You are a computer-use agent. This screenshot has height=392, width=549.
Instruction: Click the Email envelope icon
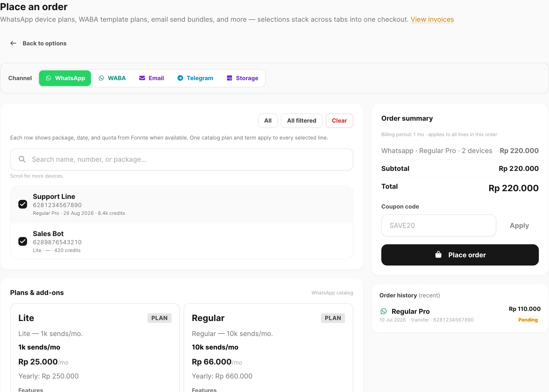coord(142,78)
